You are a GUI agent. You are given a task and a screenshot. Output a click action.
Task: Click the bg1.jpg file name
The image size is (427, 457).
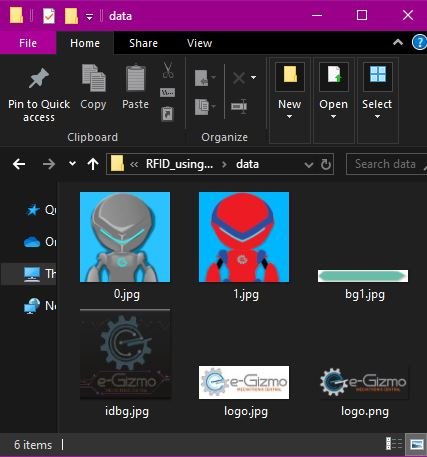tap(365, 294)
